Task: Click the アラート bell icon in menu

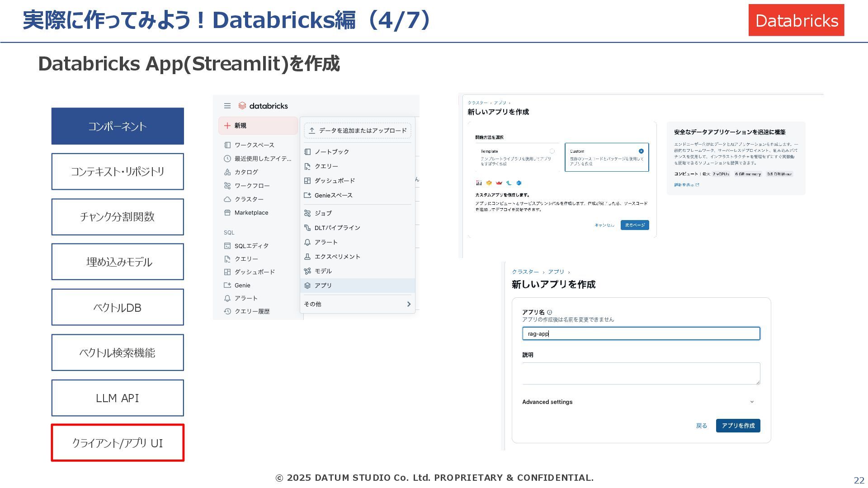Action: point(307,242)
